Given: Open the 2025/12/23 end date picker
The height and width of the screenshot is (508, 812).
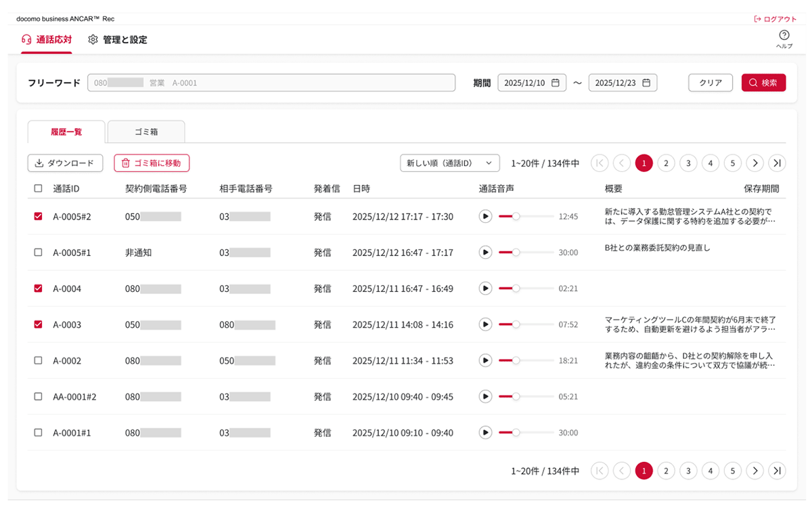Looking at the screenshot, I should 616,83.
